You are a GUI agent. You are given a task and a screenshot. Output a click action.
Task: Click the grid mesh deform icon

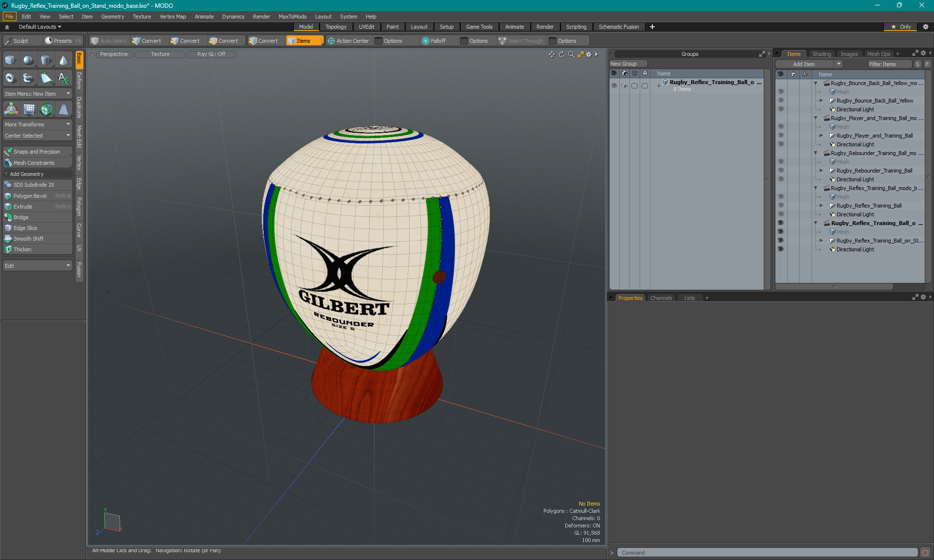pos(29,109)
